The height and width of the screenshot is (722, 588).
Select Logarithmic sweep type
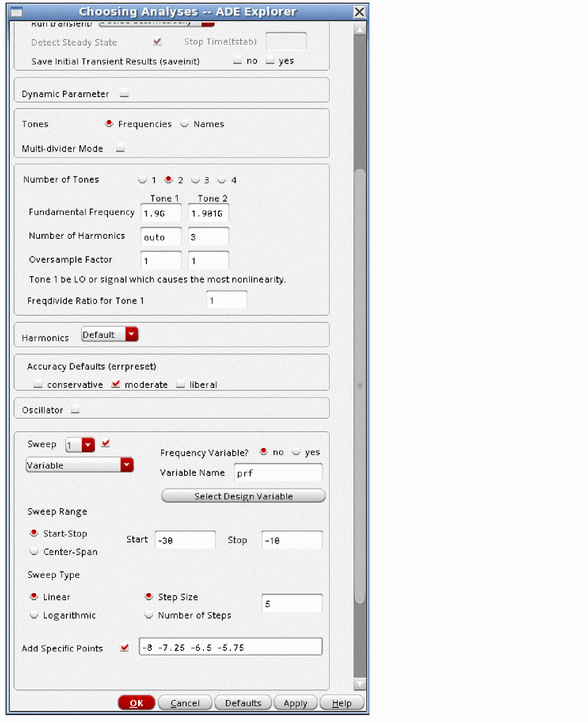[34, 614]
